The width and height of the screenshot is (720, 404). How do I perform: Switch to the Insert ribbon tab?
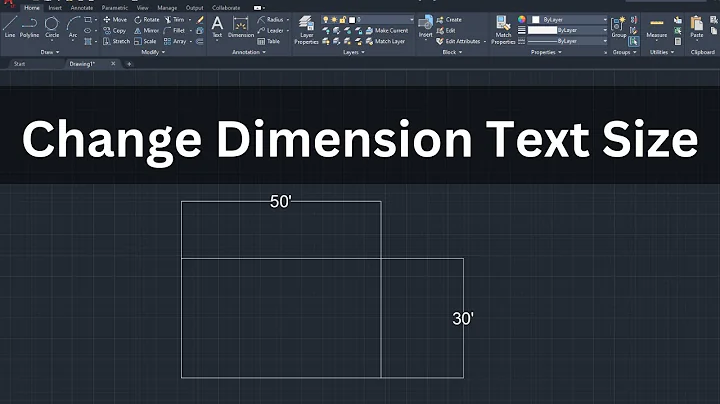(x=55, y=8)
